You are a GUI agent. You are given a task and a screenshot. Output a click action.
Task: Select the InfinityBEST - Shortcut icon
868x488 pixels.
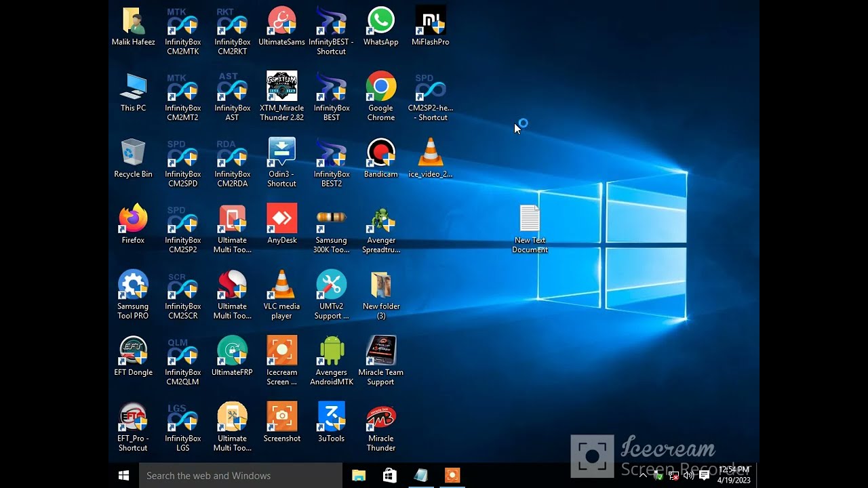point(331,31)
